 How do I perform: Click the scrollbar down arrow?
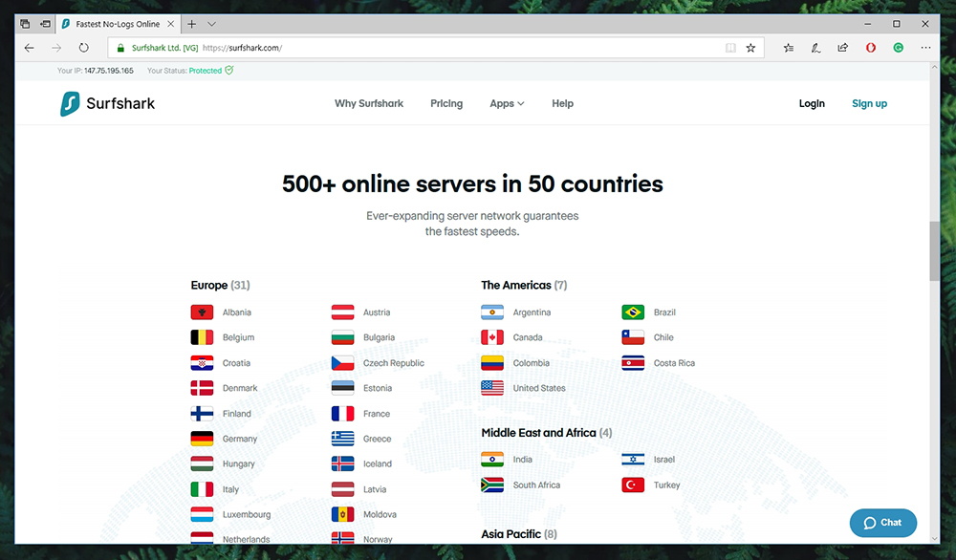(x=934, y=539)
